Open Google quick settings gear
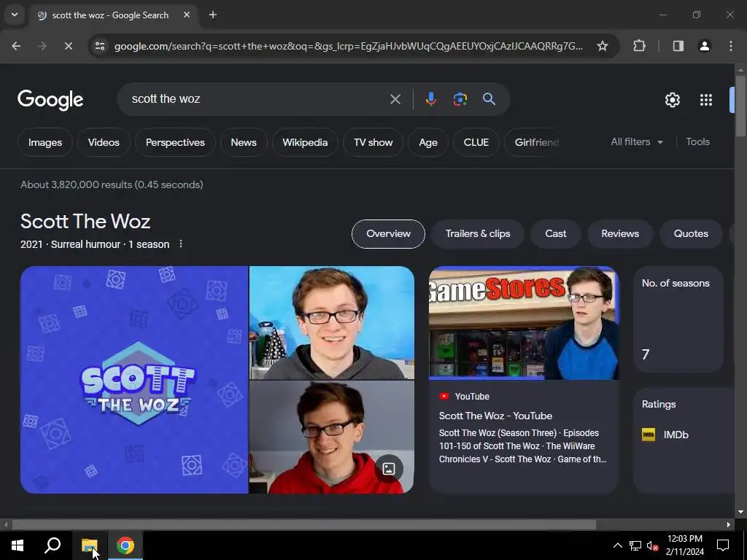Screen dimensions: 747x560 [672, 100]
